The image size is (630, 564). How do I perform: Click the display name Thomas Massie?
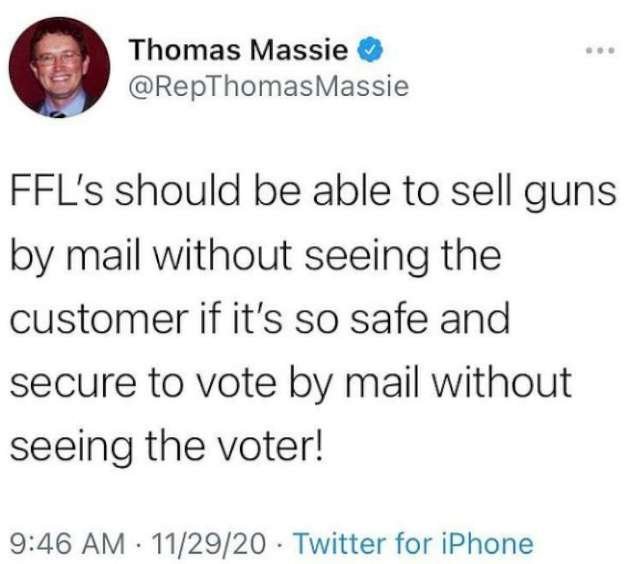tap(239, 50)
